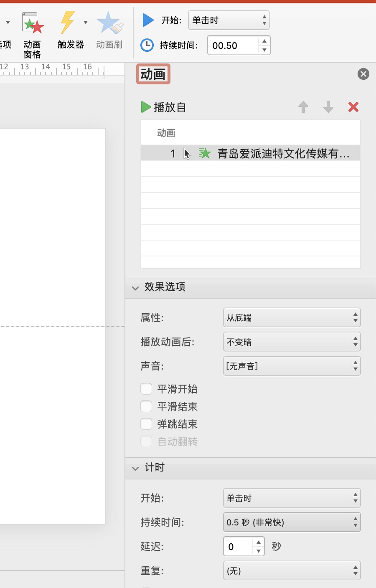Viewport: 376px width, 588px height.
Task: Collapse the 效果选项 section
Action: click(135, 288)
